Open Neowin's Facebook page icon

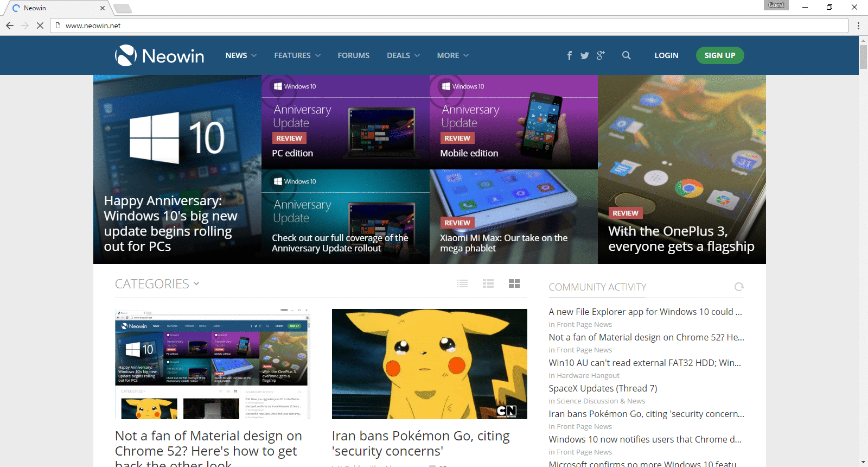point(570,55)
